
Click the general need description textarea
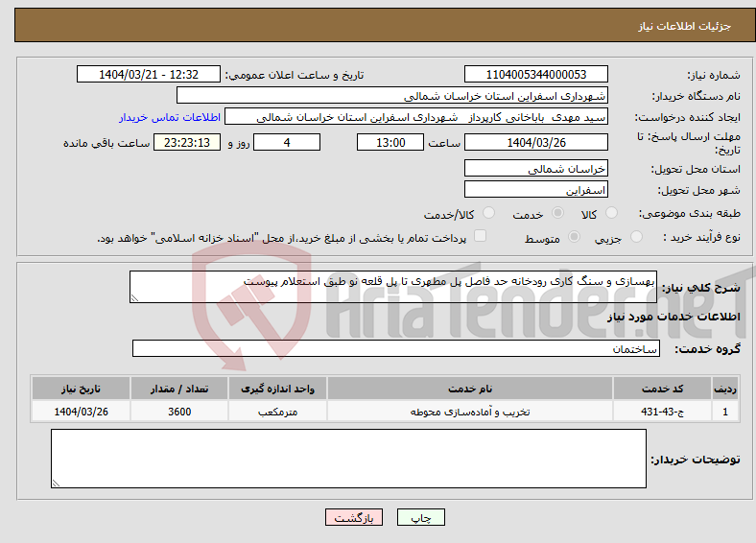coord(393,287)
